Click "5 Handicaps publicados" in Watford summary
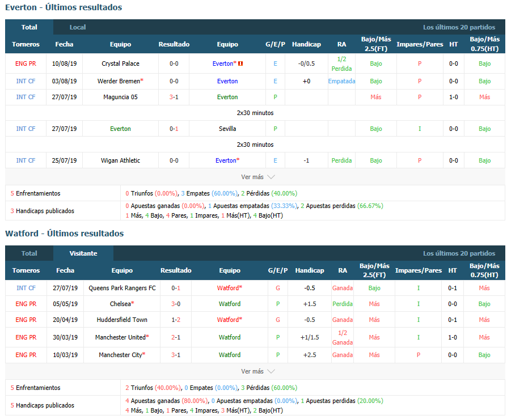Screen dimensions: 507x420 pyautogui.click(x=43, y=405)
